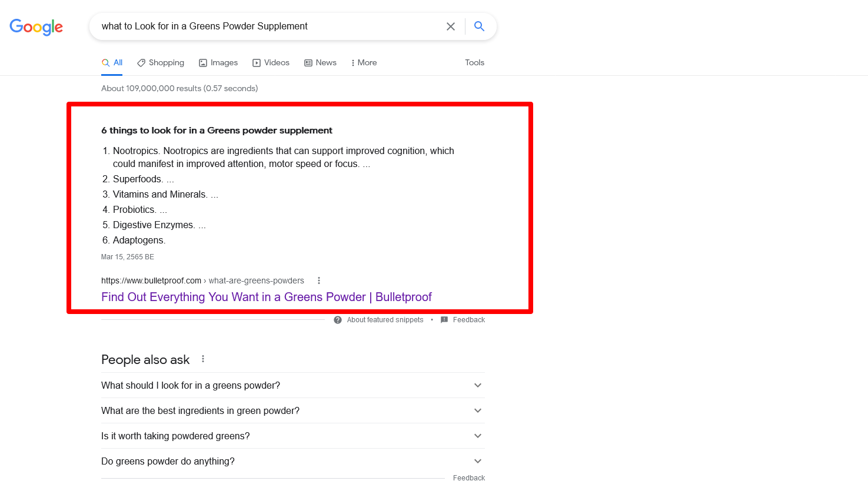Clear the search box text

pyautogui.click(x=451, y=26)
